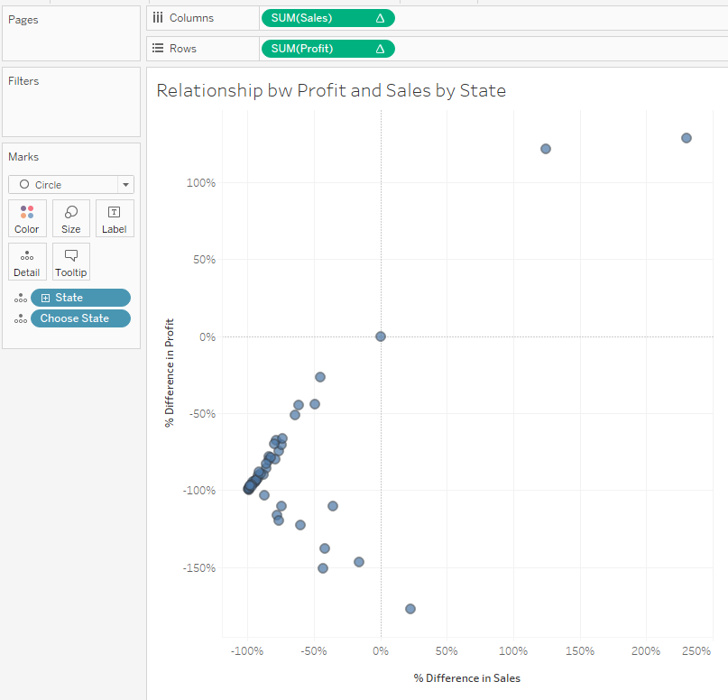This screenshot has width=728, height=700.
Task: Click the Color button in Marks card
Action: click(27, 218)
